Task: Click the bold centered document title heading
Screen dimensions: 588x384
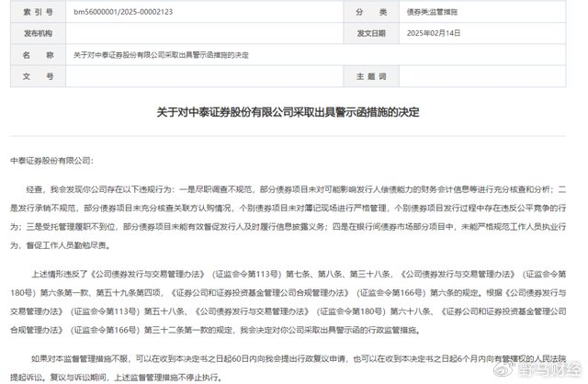Action: tap(288, 112)
